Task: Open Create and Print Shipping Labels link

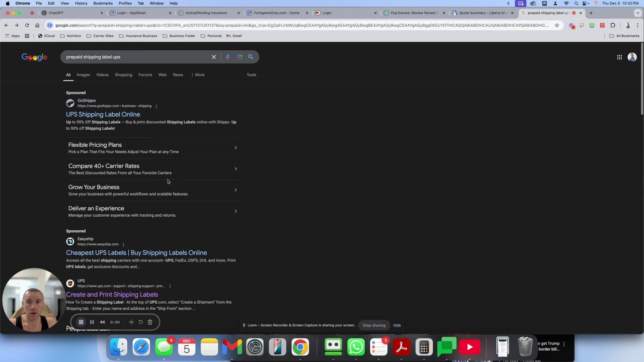Action: (x=112, y=295)
